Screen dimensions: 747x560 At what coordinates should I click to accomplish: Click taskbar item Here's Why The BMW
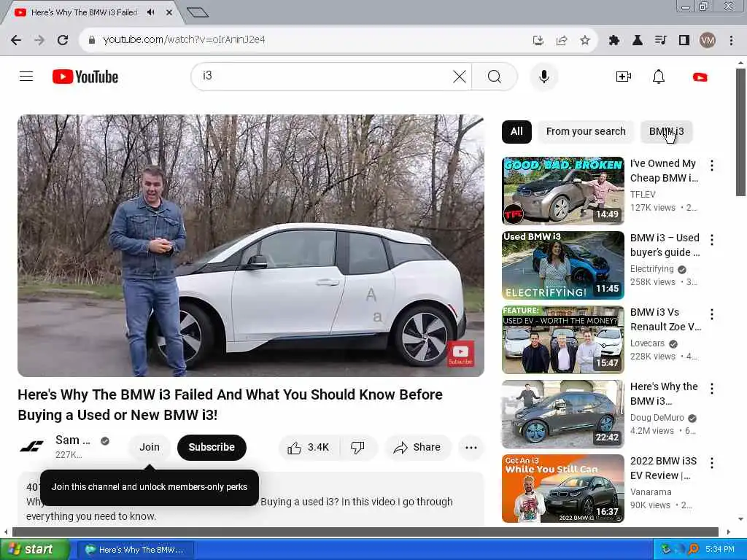[135, 550]
